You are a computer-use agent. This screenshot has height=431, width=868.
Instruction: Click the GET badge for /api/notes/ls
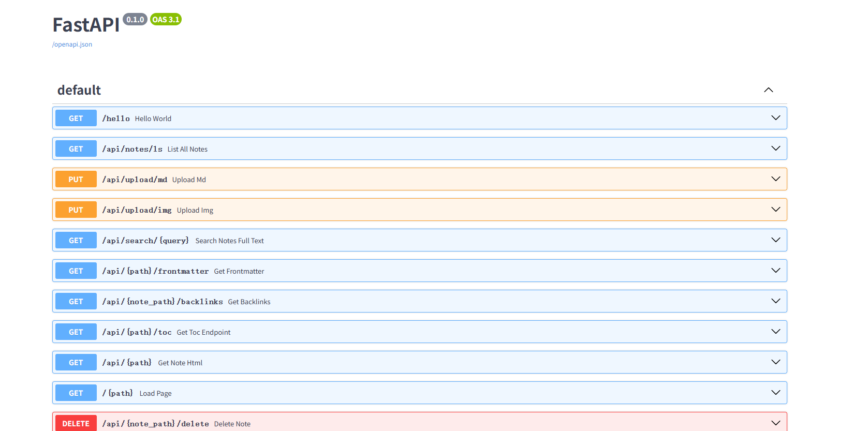76,148
